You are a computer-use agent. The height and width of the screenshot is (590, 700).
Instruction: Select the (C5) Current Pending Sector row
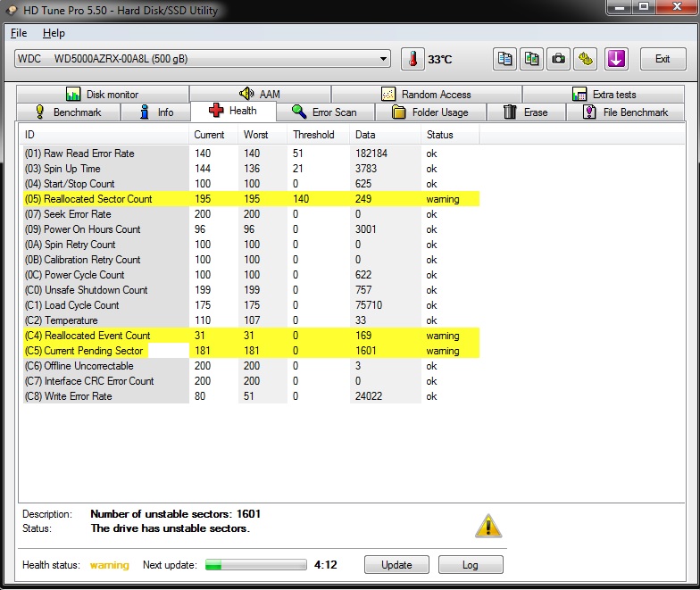click(x=252, y=351)
